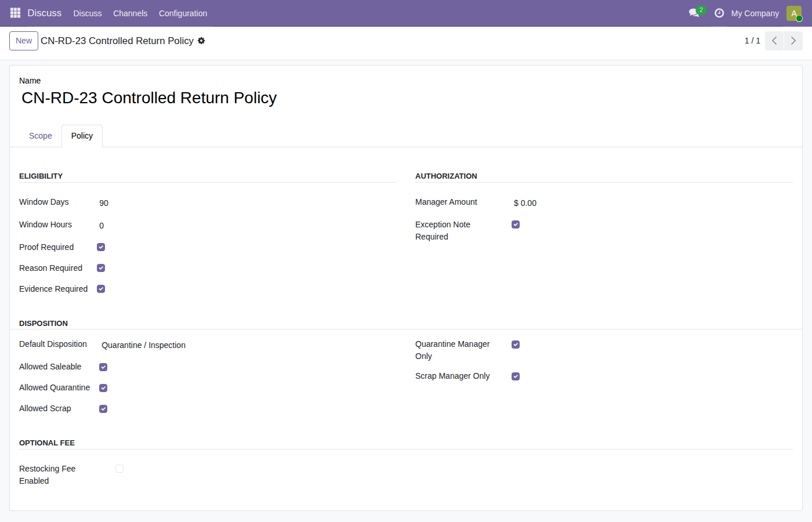Toggle the Allowed Quarantine checkbox
The image size is (812, 522).
[103, 388]
